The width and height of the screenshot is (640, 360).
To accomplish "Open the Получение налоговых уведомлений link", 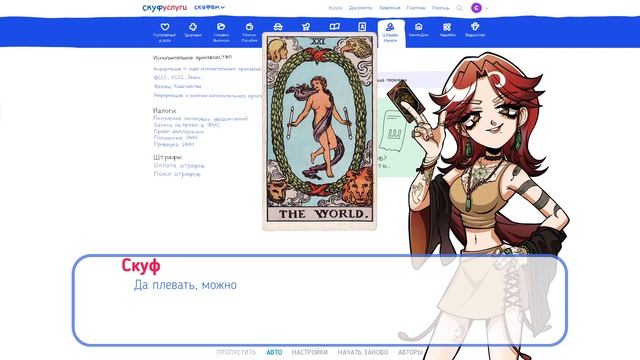I will tap(200, 118).
